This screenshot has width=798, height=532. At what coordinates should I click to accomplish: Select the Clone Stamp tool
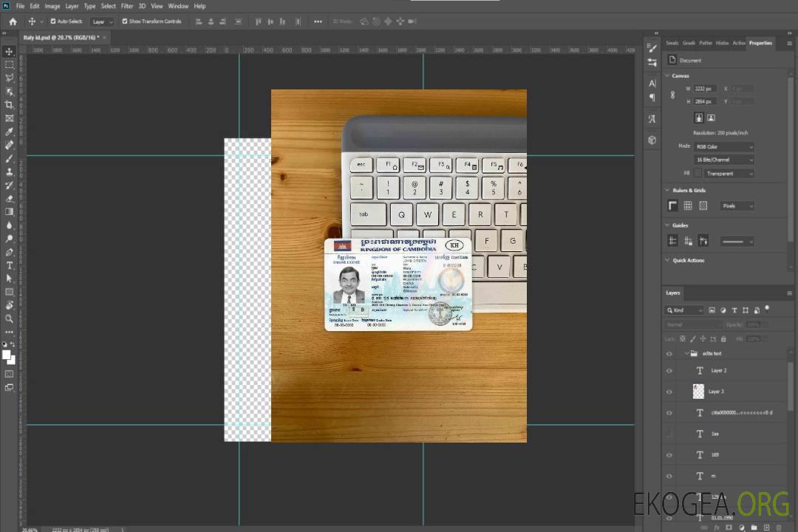click(10, 172)
